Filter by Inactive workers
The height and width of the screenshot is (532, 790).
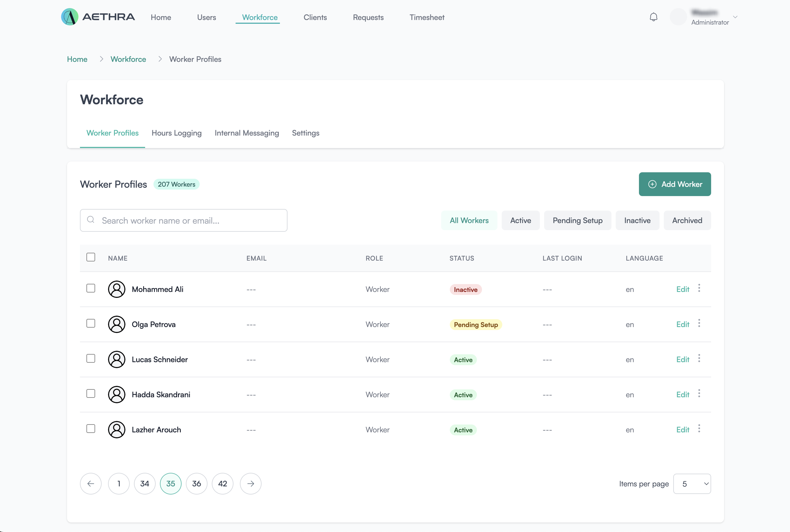(637, 221)
